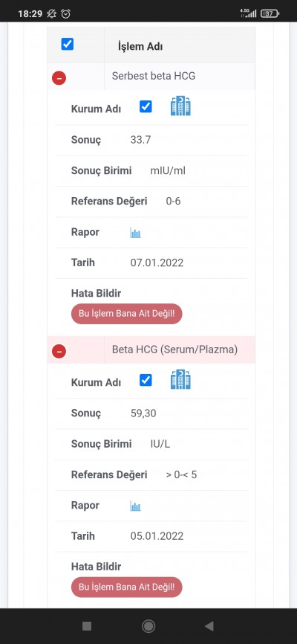Tap Android back navigation triangle
This screenshot has height=644, width=297.
click(209, 626)
